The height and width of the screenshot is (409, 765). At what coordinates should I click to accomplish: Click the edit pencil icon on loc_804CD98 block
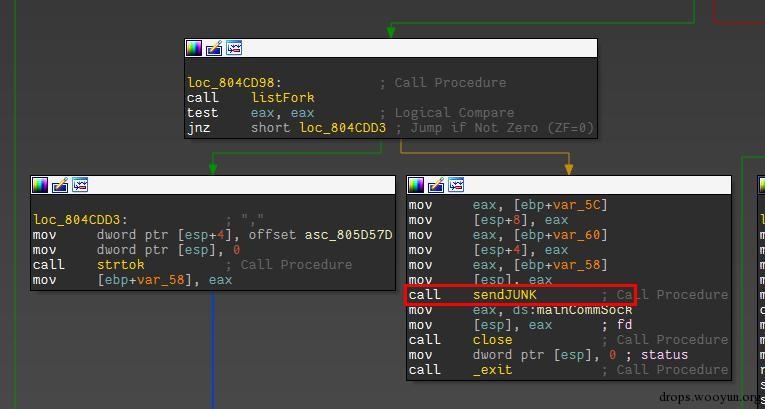click(x=214, y=48)
